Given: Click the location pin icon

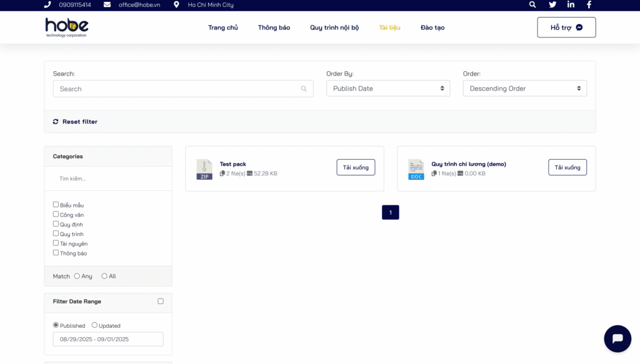Looking at the screenshot, I should click(176, 4).
